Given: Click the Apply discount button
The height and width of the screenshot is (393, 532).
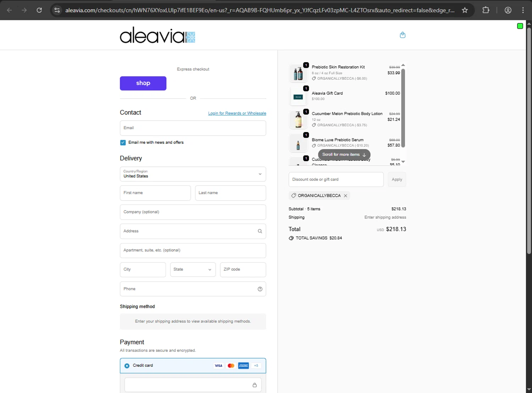Looking at the screenshot, I should (x=397, y=179).
